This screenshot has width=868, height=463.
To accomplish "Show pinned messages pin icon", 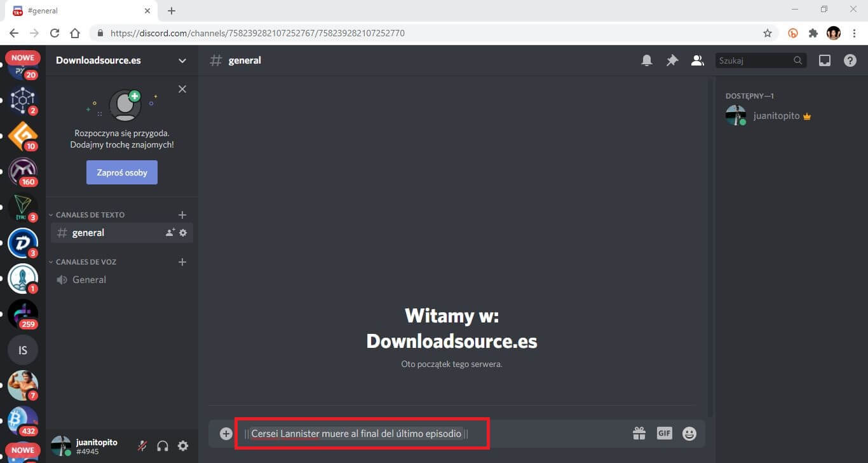I will pos(672,60).
